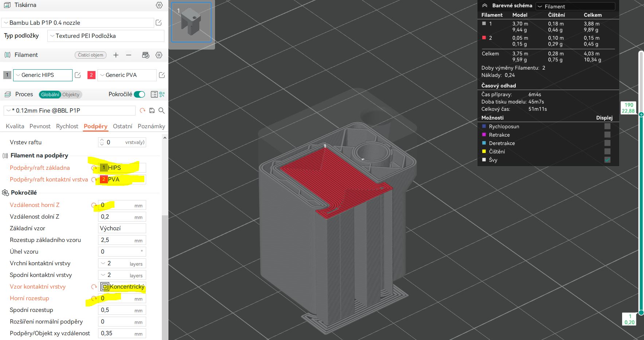Screen dimensions: 644x340
Task: Toggle the Pokročilé advanced mode switch
Action: click(139, 94)
